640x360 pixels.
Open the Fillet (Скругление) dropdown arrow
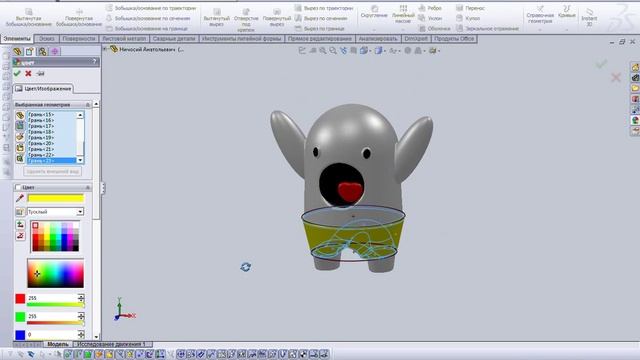tap(374, 29)
